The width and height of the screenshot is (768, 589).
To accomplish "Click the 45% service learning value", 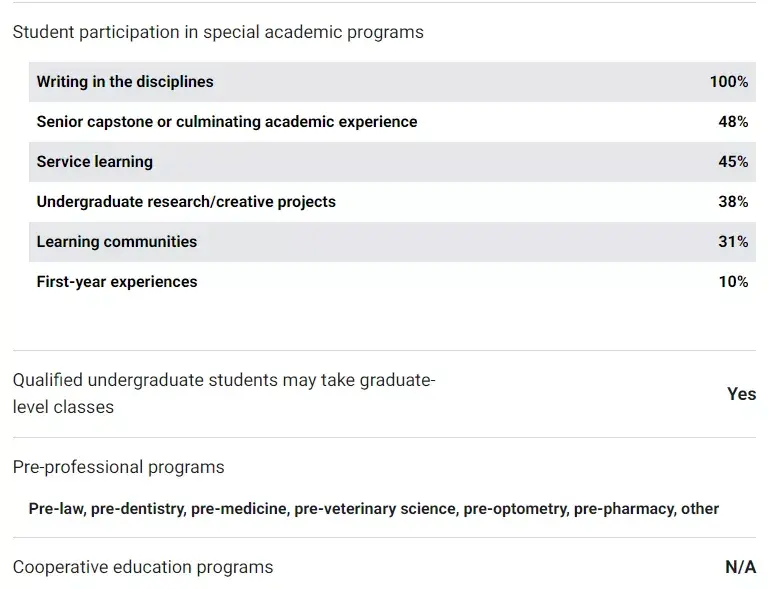I will coord(733,162).
